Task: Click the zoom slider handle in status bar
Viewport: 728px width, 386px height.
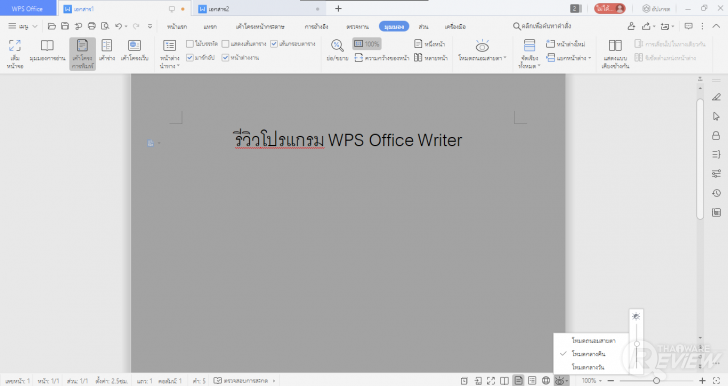Action: [656, 380]
